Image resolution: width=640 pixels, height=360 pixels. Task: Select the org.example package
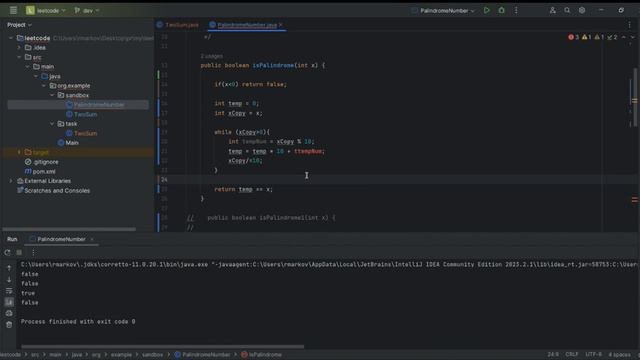coord(70,86)
